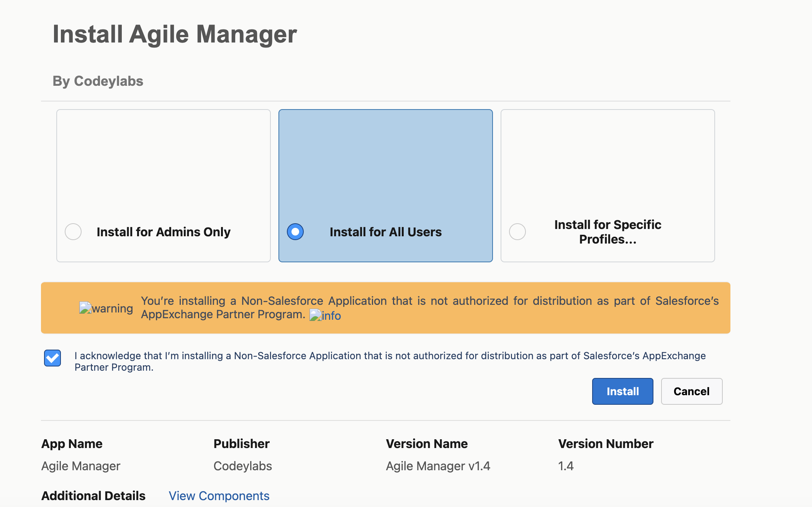Click the acknowledgment statement text
The image size is (812, 507).
click(390, 361)
